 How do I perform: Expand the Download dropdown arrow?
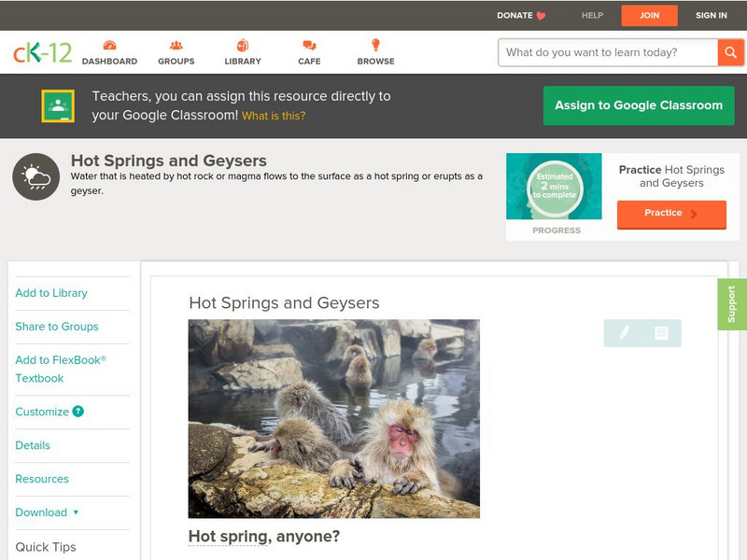point(76,512)
